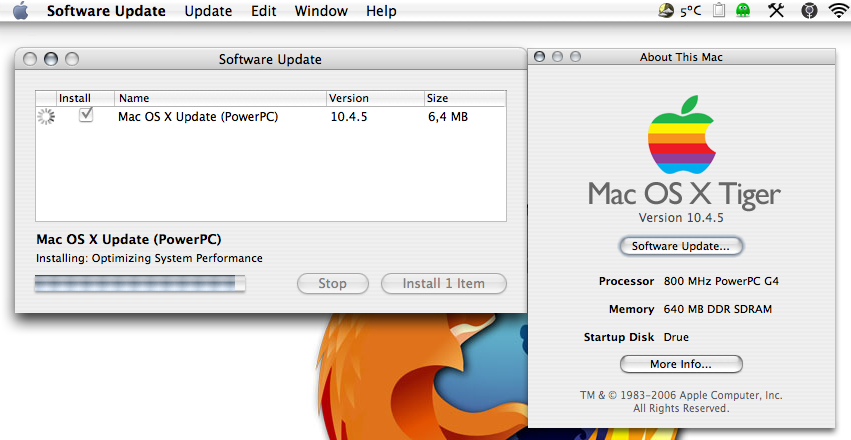Click the Stop button

tap(333, 283)
